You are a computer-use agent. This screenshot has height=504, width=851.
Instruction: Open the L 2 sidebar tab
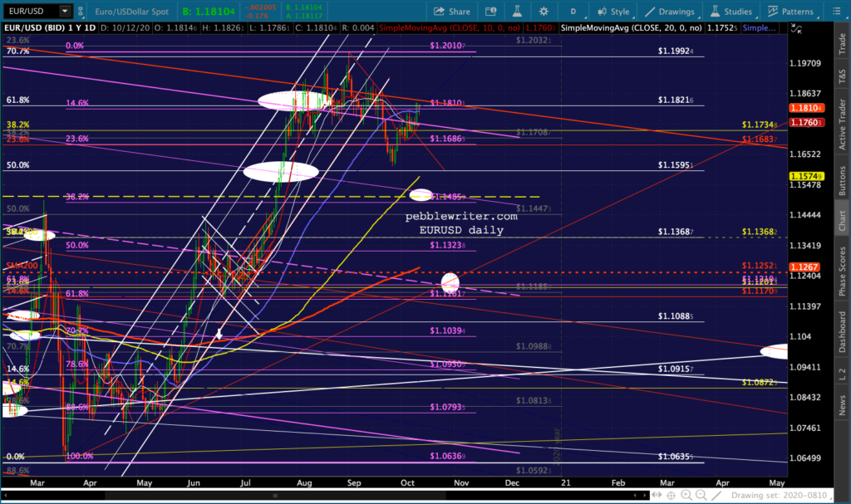tap(842, 374)
